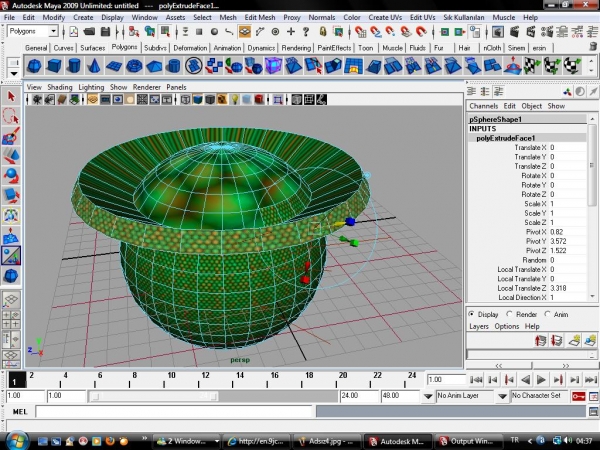This screenshot has width=600, height=450.
Task: Click the Show Manipulator tool icon
Action: click(11, 256)
